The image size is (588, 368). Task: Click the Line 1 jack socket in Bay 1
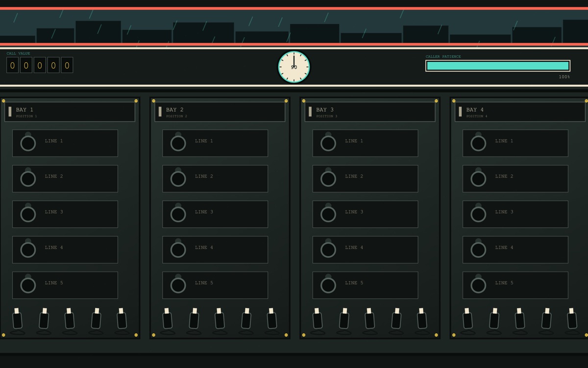pos(28,143)
